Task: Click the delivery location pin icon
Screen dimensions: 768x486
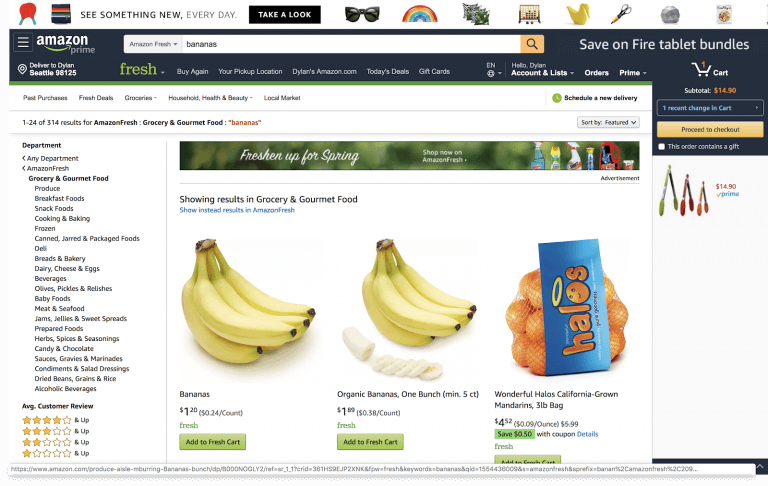Action: pyautogui.click(x=22, y=69)
